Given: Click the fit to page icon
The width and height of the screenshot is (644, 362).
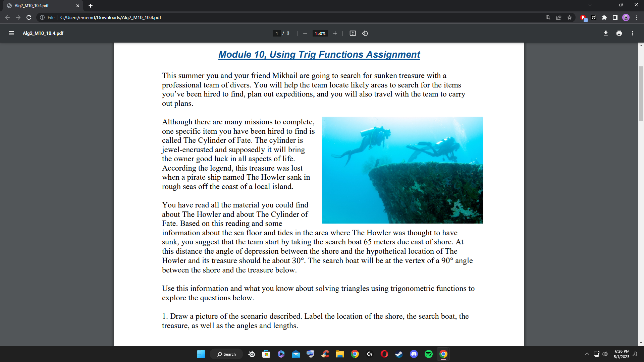Looking at the screenshot, I should (353, 33).
